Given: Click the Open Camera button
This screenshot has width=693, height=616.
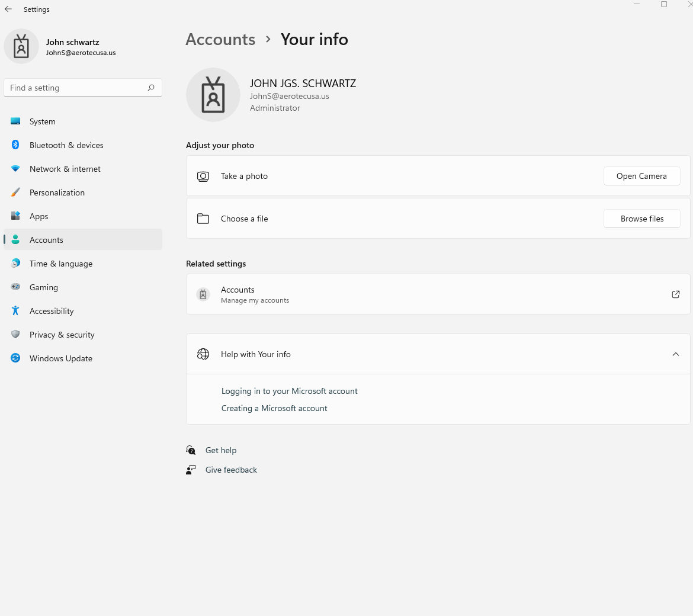Looking at the screenshot, I should (641, 176).
